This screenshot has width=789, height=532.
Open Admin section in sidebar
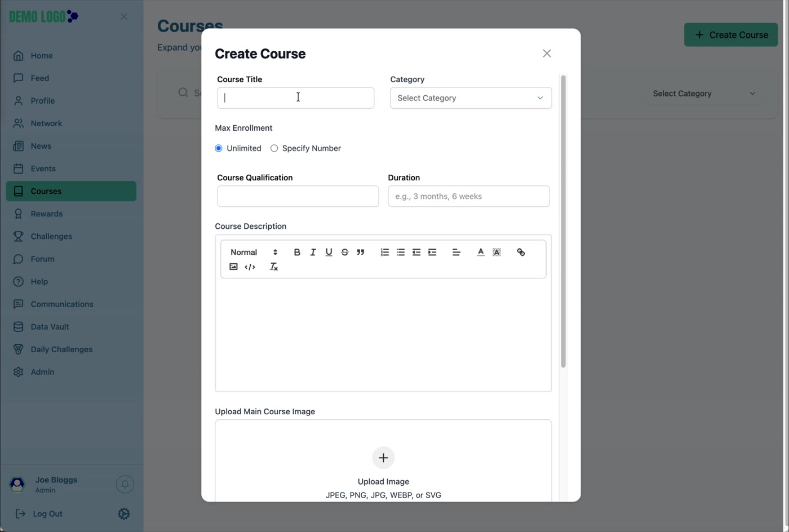coord(71,372)
